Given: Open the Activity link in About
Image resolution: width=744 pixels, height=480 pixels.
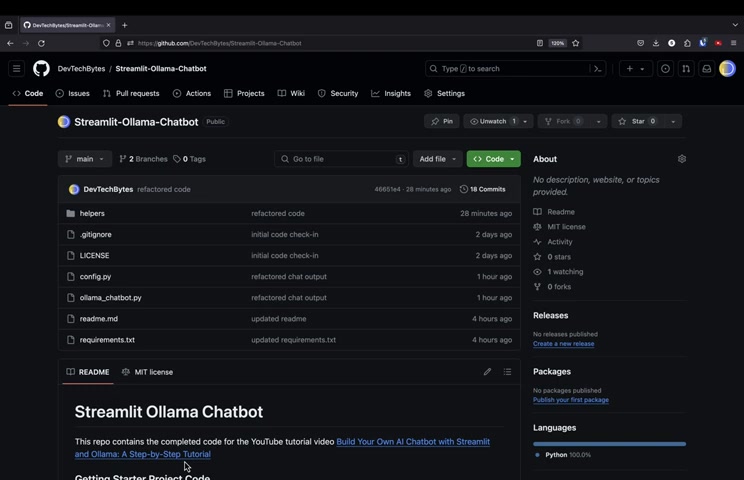Looking at the screenshot, I should (x=560, y=242).
